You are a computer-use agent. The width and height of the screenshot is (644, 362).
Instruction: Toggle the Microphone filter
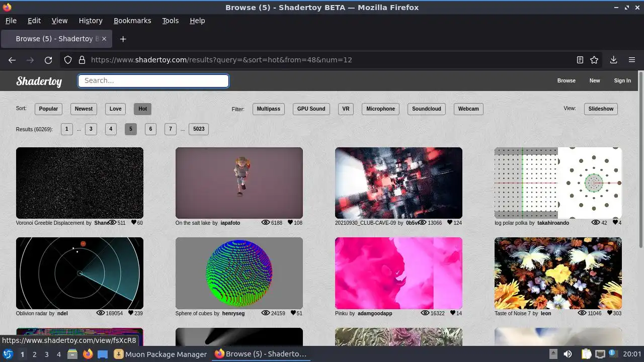(380, 109)
